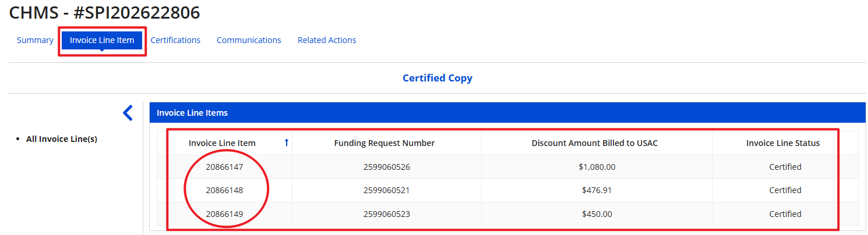Click the Invoice Line Status column header
The image size is (868, 235).
782,143
